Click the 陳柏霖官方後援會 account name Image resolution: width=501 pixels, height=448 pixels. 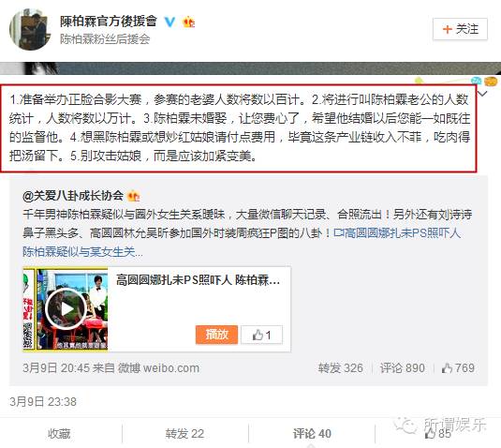point(109,22)
